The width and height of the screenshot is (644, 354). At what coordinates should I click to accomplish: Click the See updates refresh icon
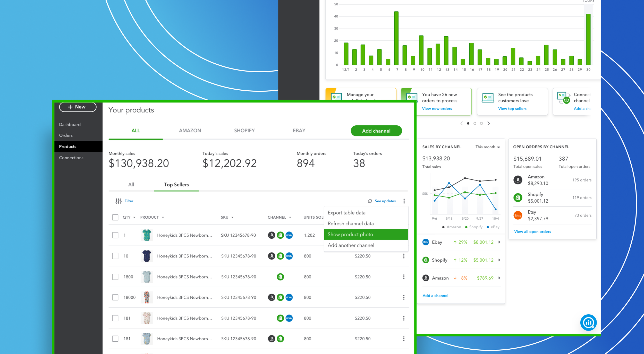pos(370,201)
